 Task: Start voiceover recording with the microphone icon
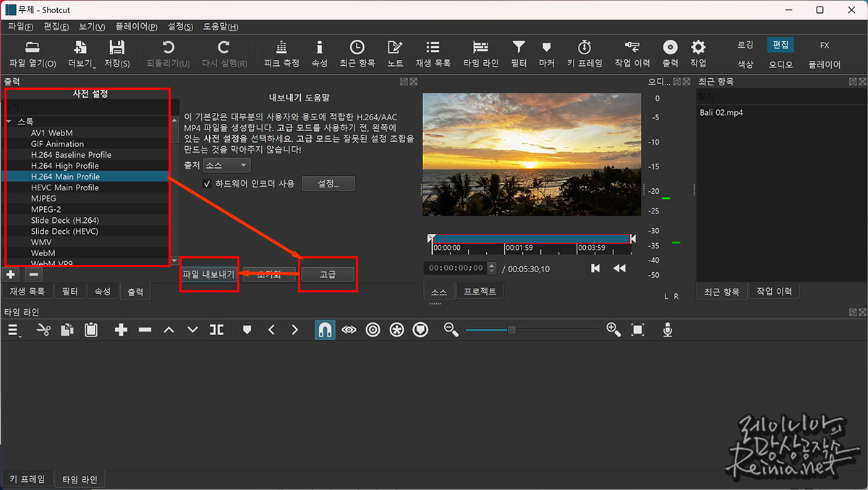point(667,329)
